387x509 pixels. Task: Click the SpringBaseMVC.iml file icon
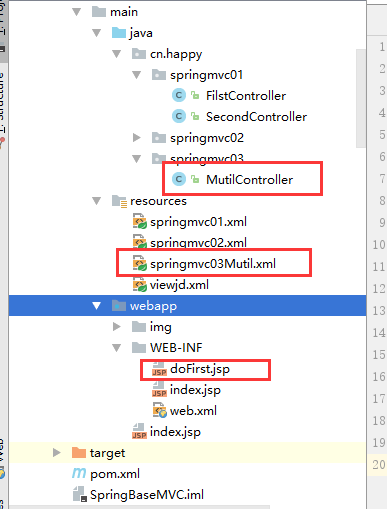80,494
